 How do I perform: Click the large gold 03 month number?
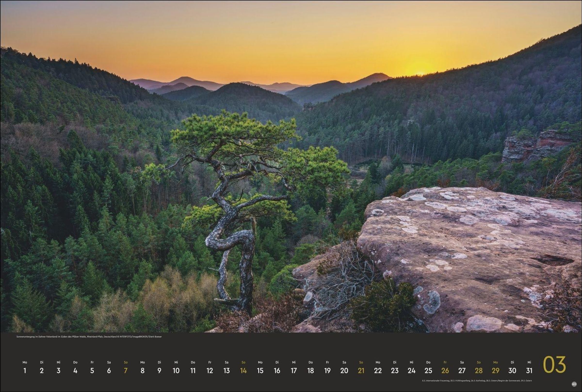pyautogui.click(x=554, y=365)
